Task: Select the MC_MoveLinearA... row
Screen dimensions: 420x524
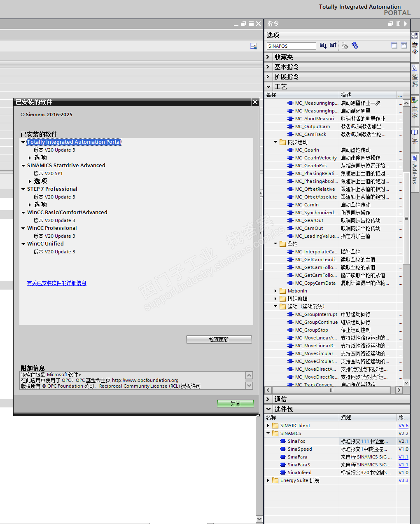Action: click(334, 338)
